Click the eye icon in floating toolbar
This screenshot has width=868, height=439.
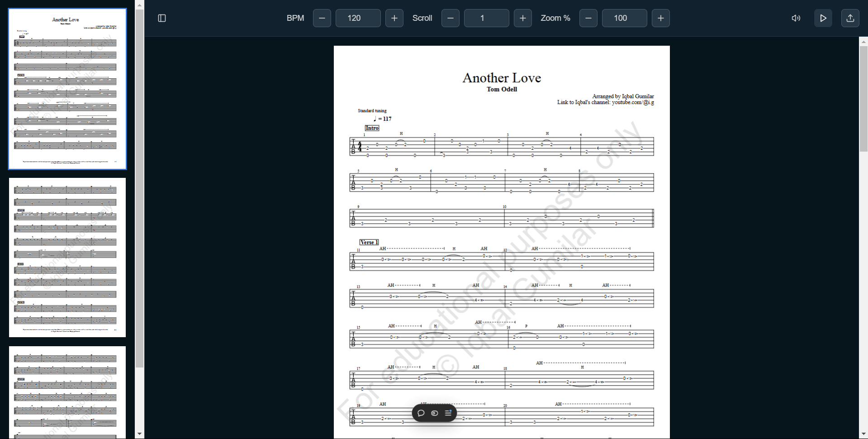click(x=434, y=413)
